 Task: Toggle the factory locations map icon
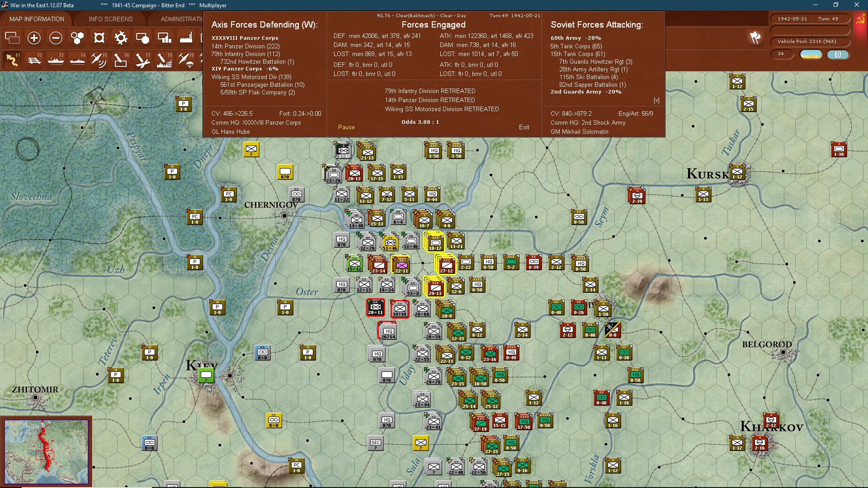[x=186, y=38]
